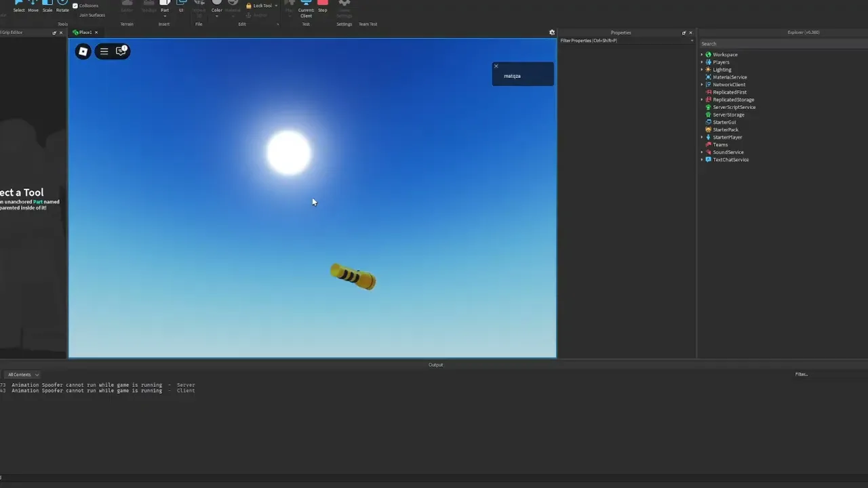The height and width of the screenshot is (488, 868).
Task: Close the Properties panel
Action: click(690, 33)
